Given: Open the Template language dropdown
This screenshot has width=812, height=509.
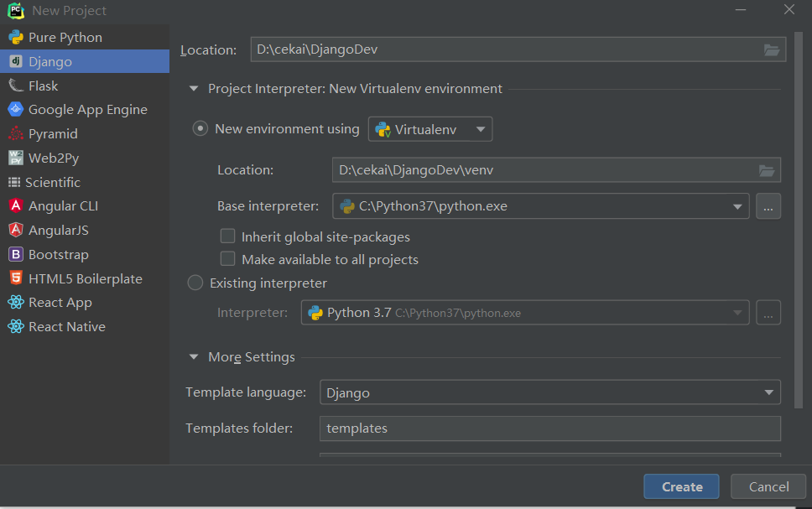Looking at the screenshot, I should (549, 392).
